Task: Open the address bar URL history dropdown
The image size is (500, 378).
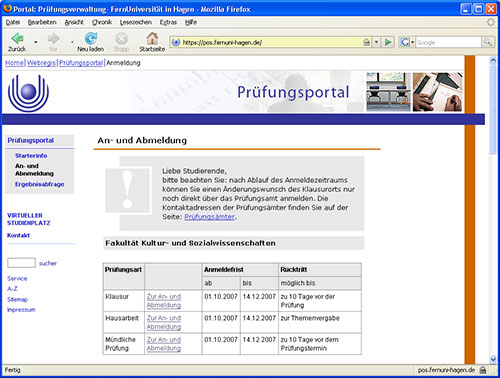Action: [x=376, y=42]
